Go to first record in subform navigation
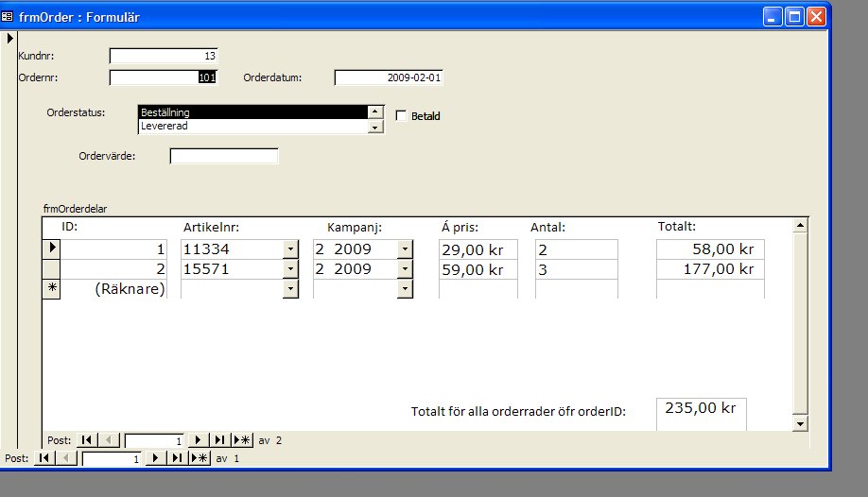868x497 pixels. [x=86, y=440]
